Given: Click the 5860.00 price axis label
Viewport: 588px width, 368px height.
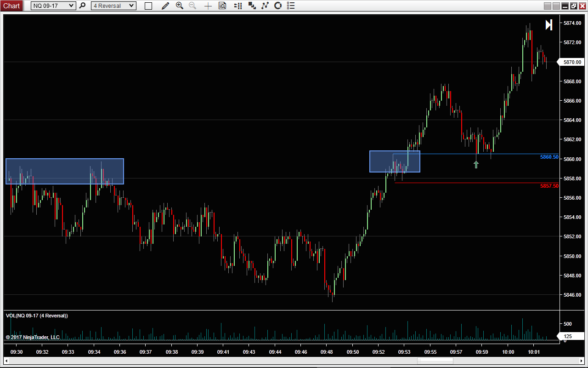Looking at the screenshot, I should tap(572, 159).
